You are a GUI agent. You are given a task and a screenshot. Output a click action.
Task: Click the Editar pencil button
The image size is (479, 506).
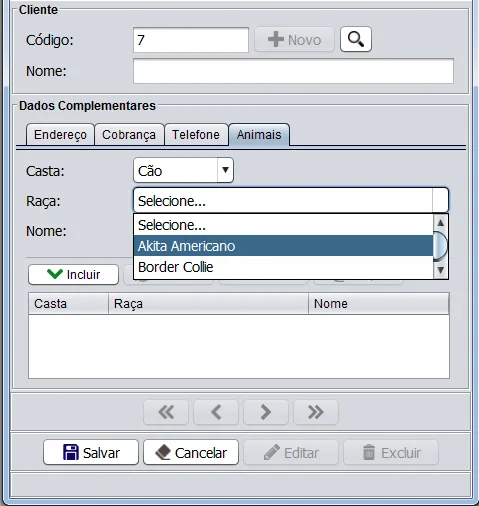pyautogui.click(x=291, y=452)
